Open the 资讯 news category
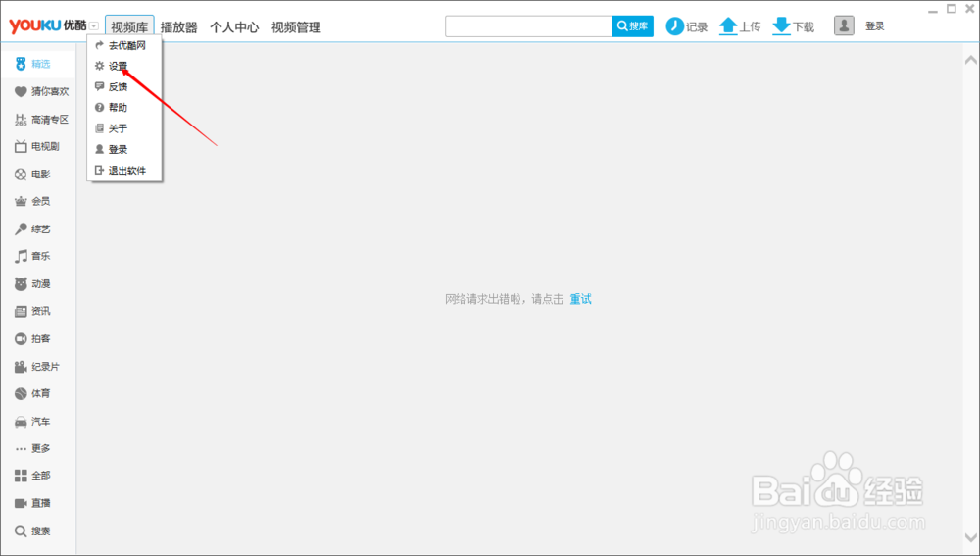Image resolution: width=980 pixels, height=556 pixels. 32,312
